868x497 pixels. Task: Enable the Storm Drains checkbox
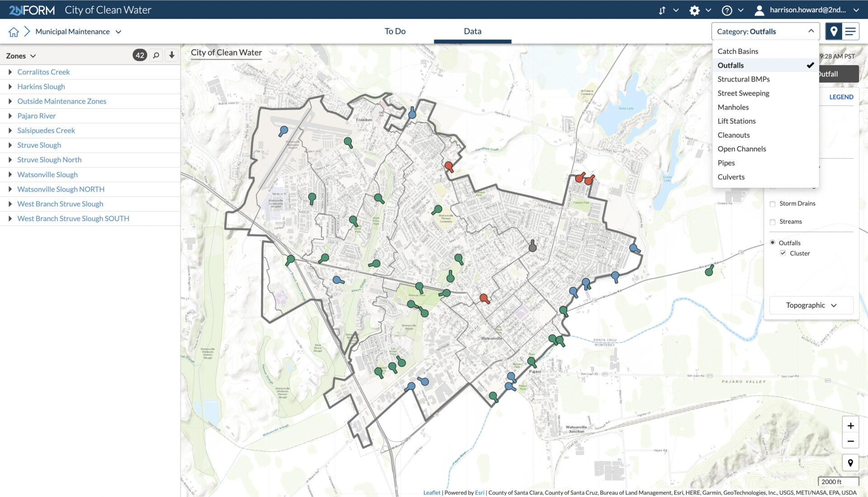point(773,203)
